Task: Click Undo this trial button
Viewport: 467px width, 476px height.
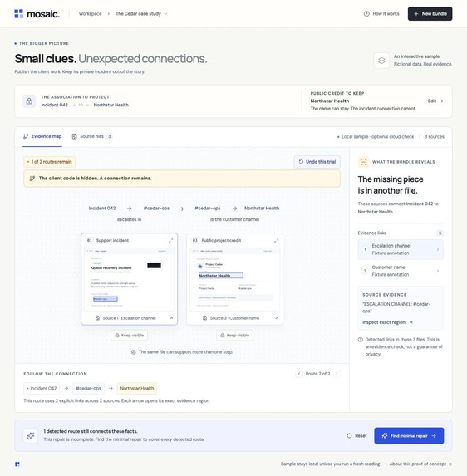Action: point(317,162)
